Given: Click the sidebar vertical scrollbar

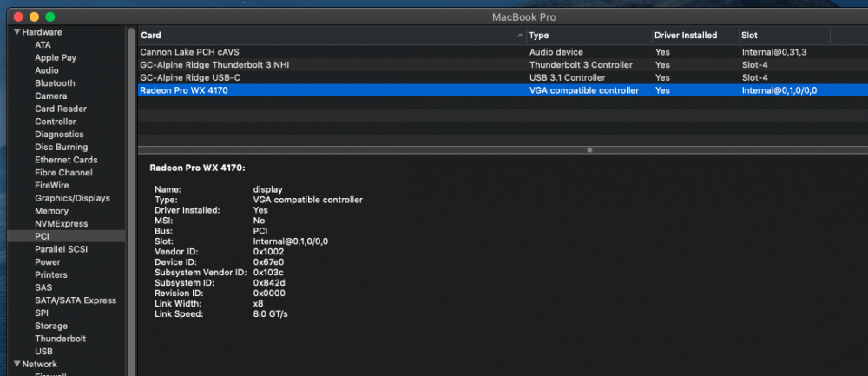Looking at the screenshot, I should (x=131, y=200).
